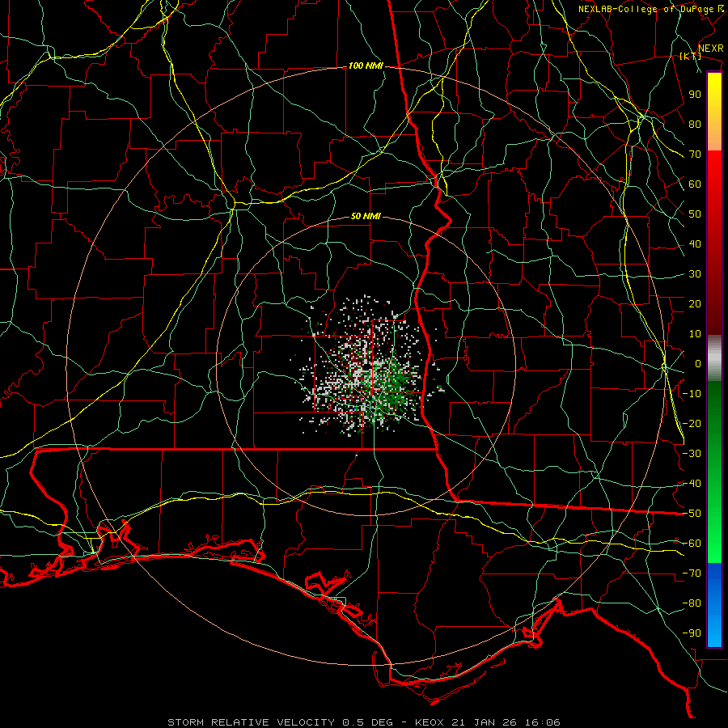Click the 21 JAN 26 date in footer
Image resolution: width=728 pixels, height=728 pixels.
coord(485,722)
